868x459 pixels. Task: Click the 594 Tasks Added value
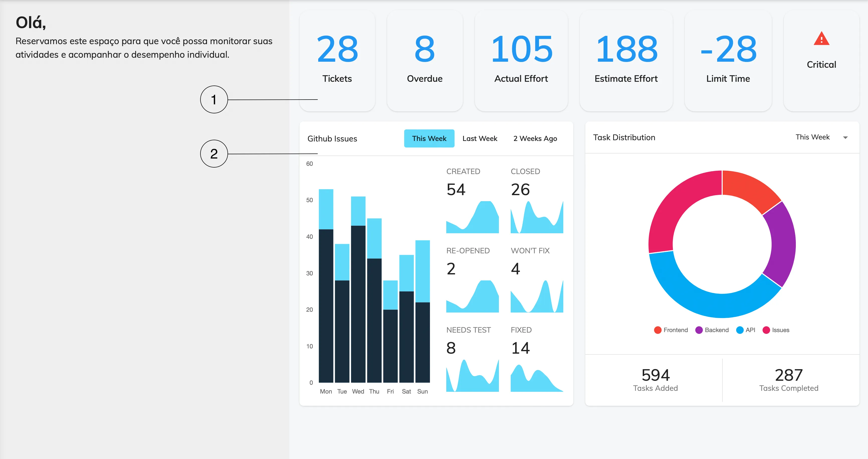coord(655,375)
